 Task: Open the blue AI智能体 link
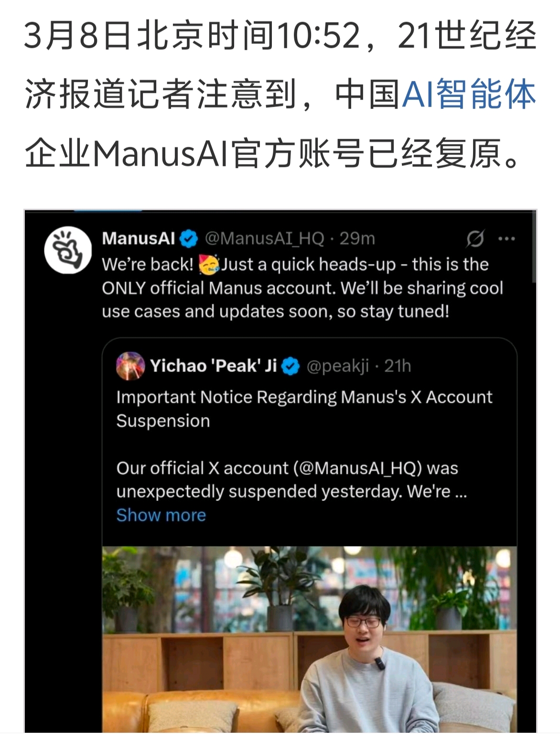tap(469, 94)
